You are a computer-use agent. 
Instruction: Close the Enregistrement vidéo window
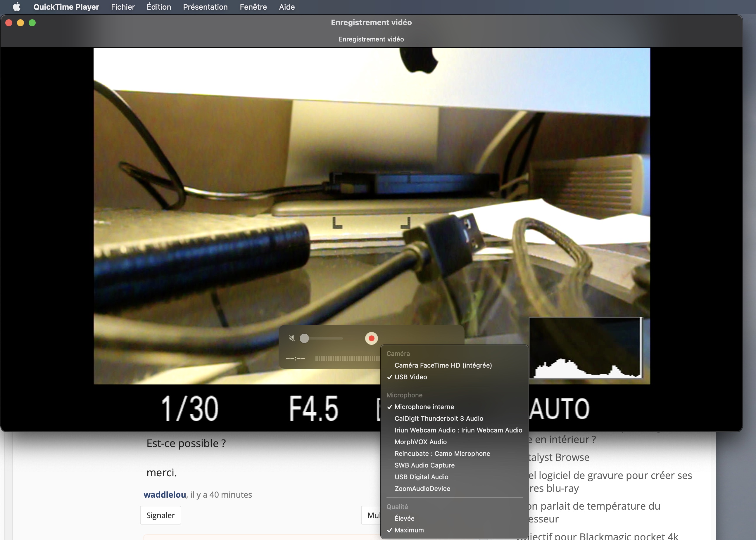[9, 22]
